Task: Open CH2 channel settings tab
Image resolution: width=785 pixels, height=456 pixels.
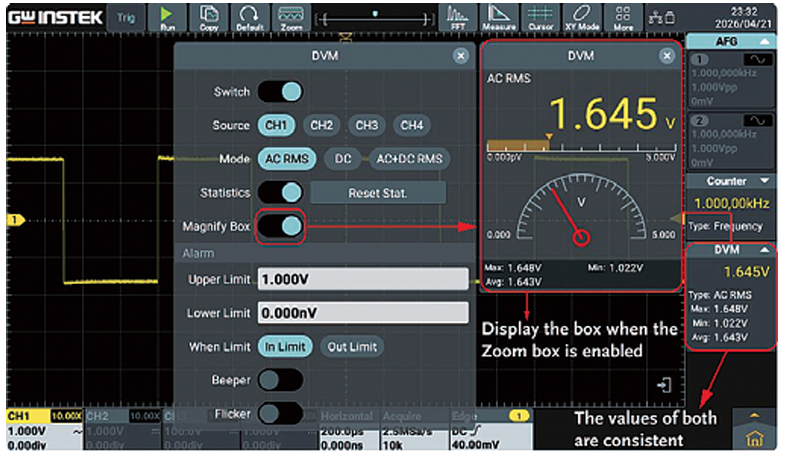Action: [x=122, y=429]
